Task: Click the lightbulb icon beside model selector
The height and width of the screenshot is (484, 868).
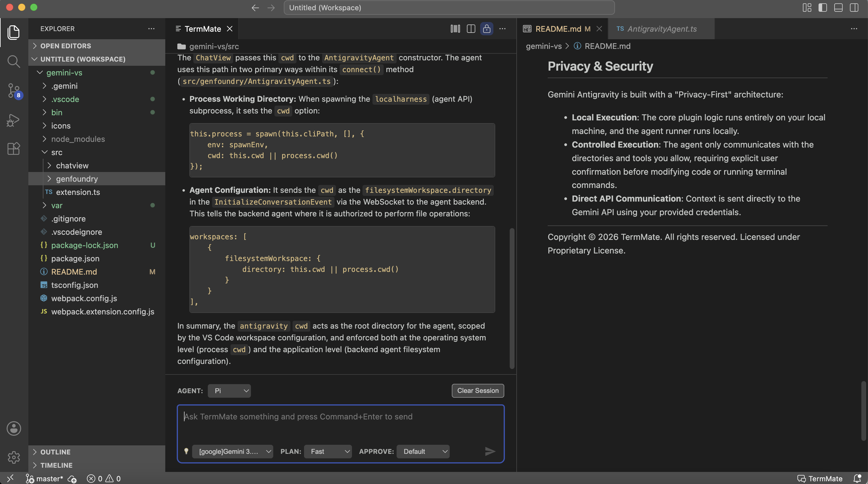Action: (x=186, y=451)
